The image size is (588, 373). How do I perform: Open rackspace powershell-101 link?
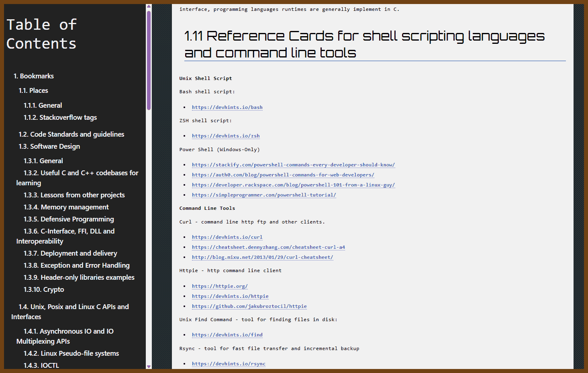(x=293, y=185)
